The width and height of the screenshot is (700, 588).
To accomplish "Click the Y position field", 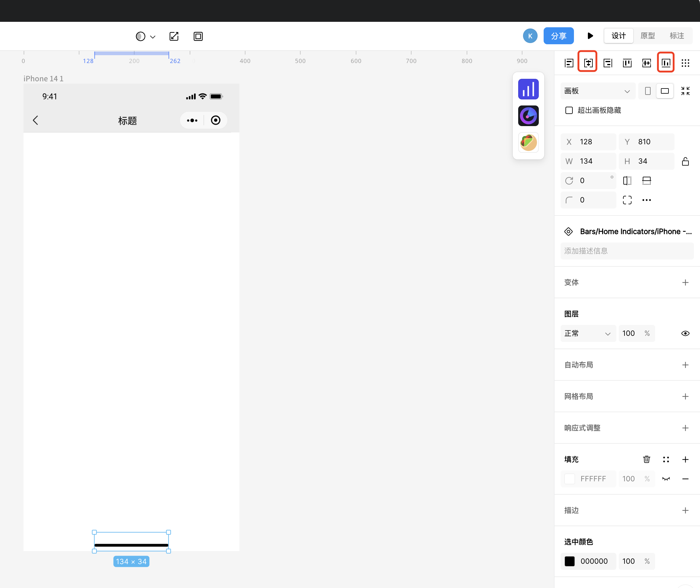I will 646,142.
